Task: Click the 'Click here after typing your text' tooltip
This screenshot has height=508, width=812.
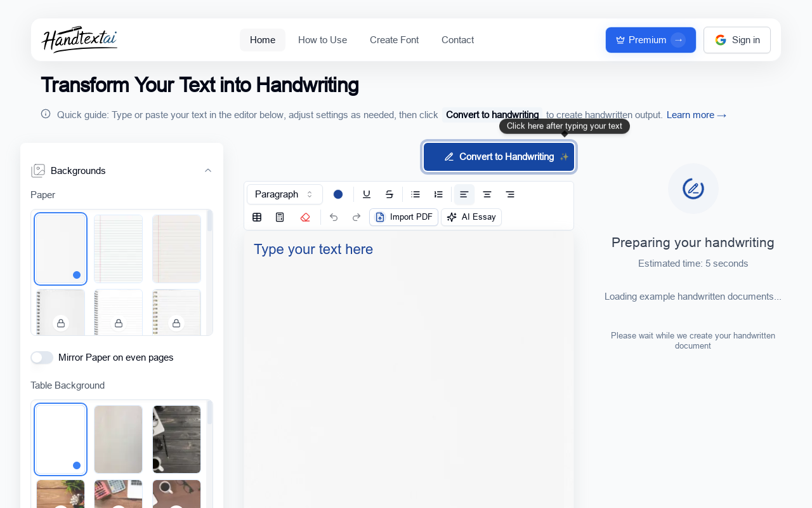Action: (x=565, y=126)
